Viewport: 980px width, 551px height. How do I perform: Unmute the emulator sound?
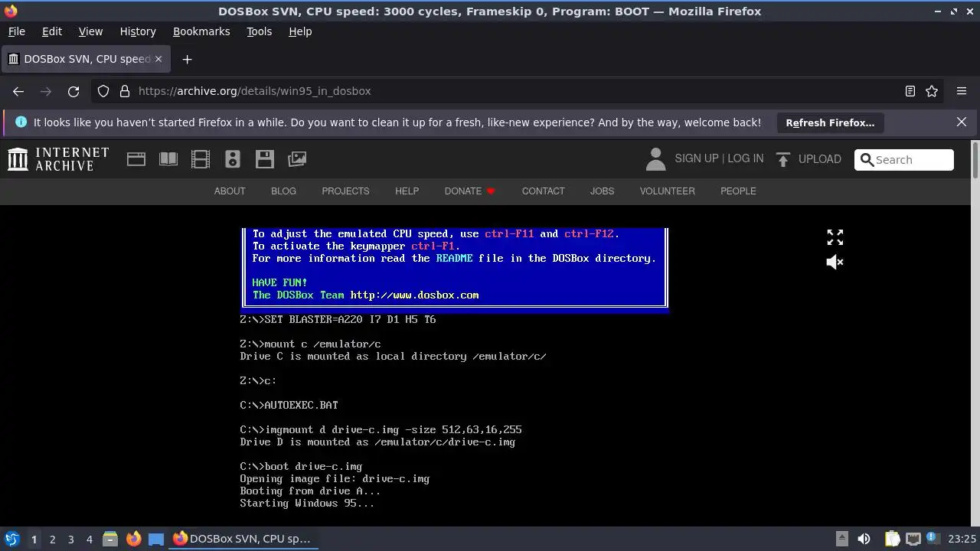coord(835,262)
